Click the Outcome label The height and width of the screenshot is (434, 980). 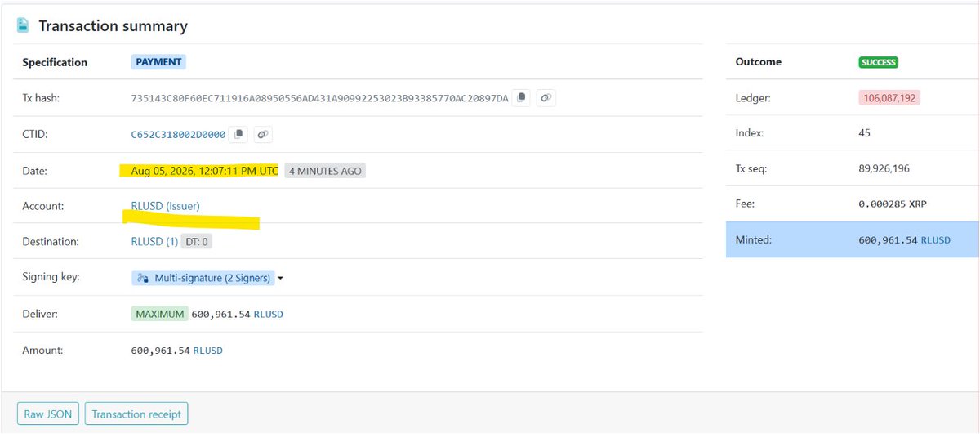tap(759, 62)
